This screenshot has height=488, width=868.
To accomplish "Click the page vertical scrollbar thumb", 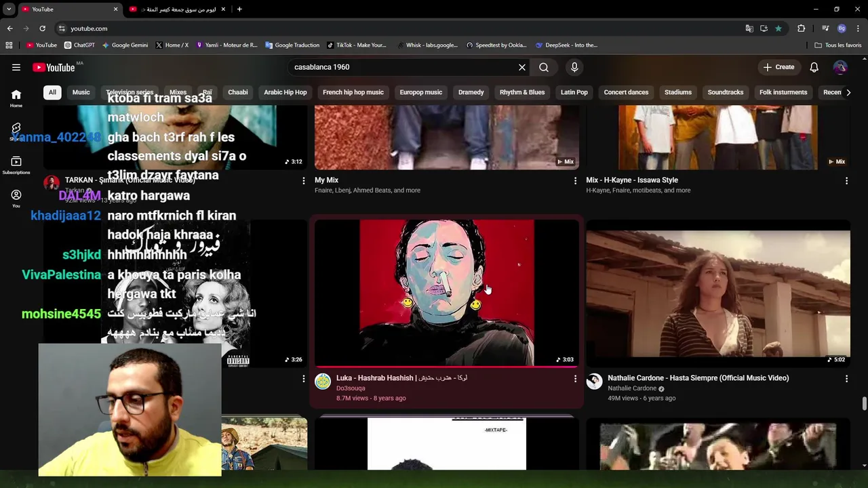I will [x=864, y=404].
